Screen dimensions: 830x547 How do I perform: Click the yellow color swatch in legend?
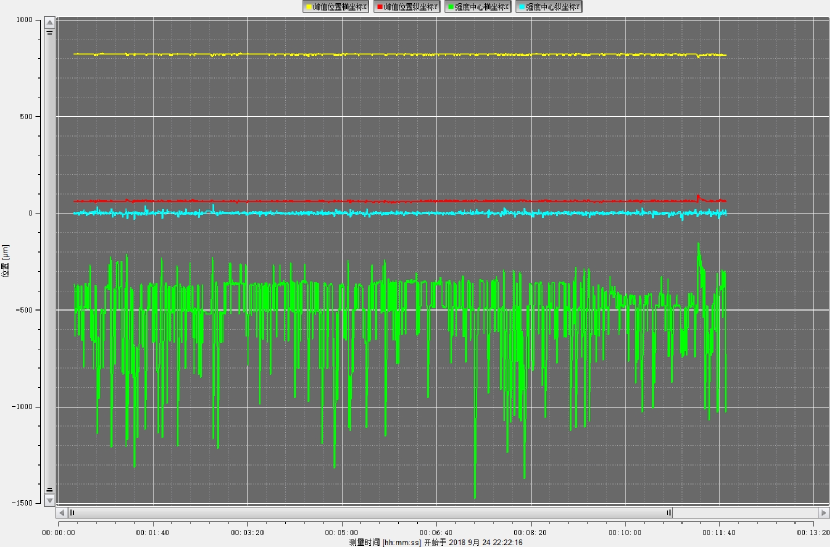click(309, 7)
